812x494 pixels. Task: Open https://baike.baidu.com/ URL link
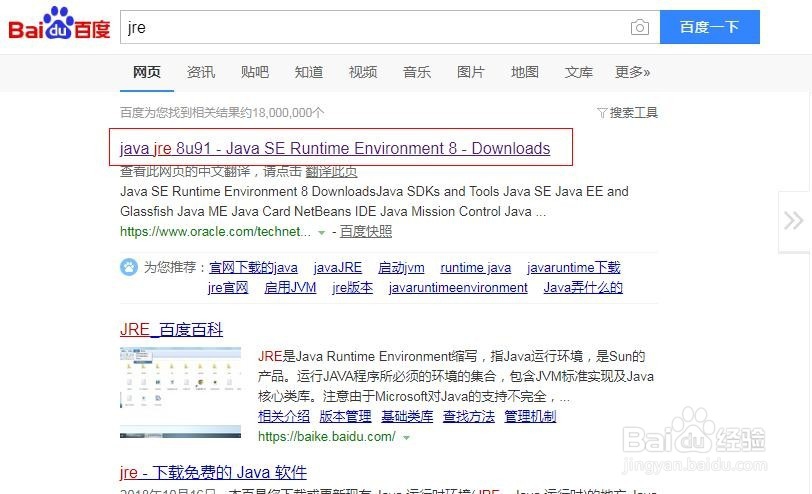tap(327, 437)
